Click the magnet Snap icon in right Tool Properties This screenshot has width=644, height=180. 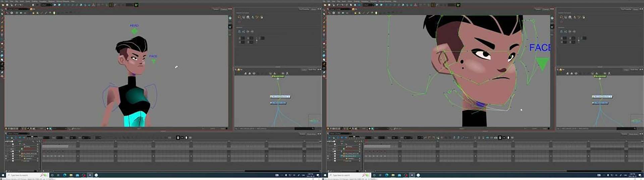point(570,17)
